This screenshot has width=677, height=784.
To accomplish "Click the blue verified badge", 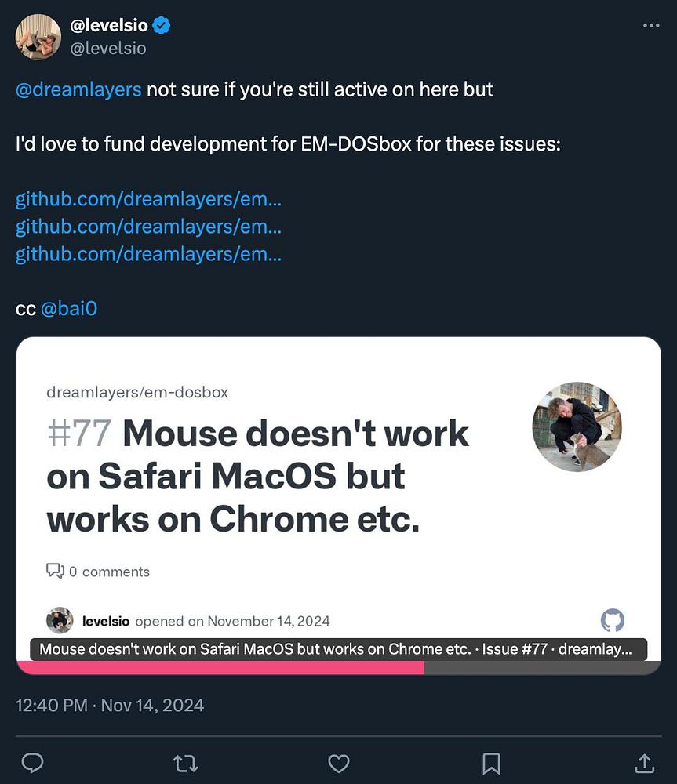I will 161,26.
